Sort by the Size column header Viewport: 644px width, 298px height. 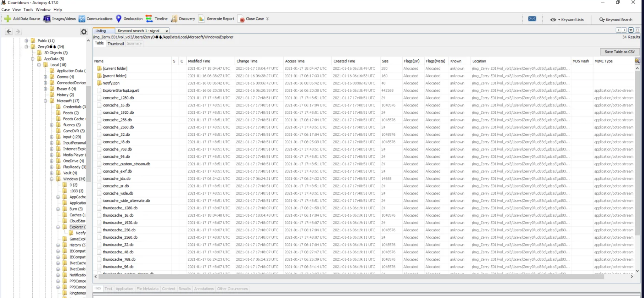click(x=391, y=61)
